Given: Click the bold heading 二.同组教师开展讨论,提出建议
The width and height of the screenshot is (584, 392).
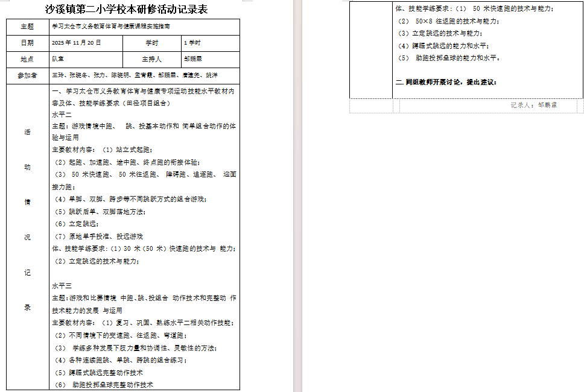Looking at the screenshot, I should [x=446, y=82].
